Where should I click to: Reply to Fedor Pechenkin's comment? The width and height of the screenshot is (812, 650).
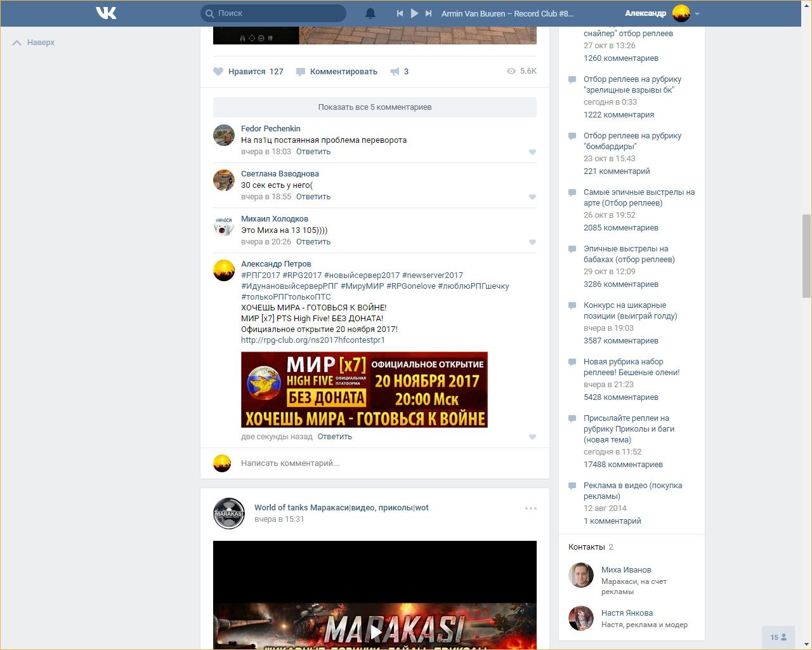[x=313, y=152]
